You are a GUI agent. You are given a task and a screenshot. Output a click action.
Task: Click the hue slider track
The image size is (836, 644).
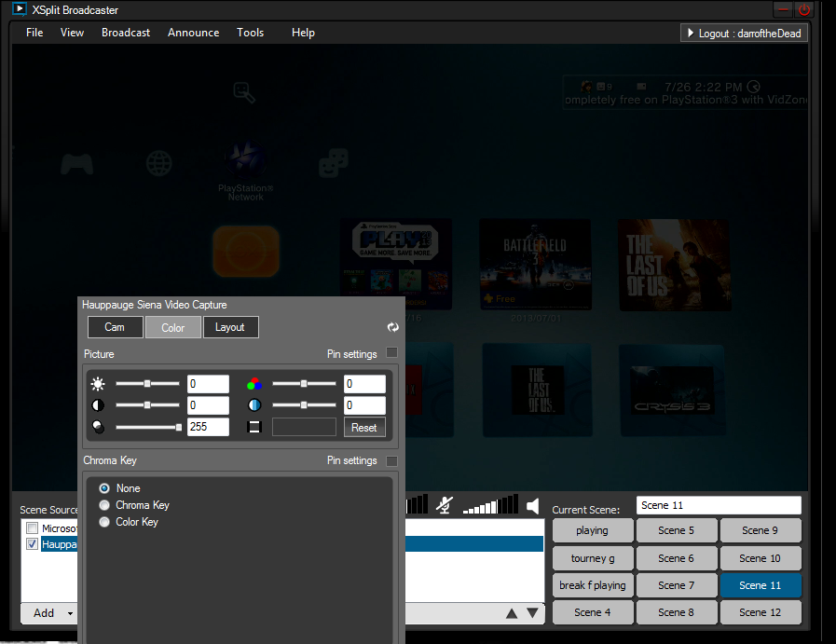[304, 405]
